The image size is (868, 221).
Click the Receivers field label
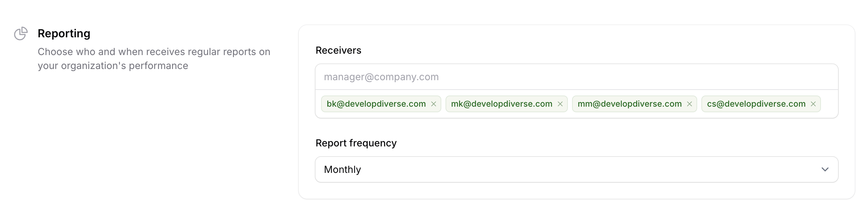point(338,51)
